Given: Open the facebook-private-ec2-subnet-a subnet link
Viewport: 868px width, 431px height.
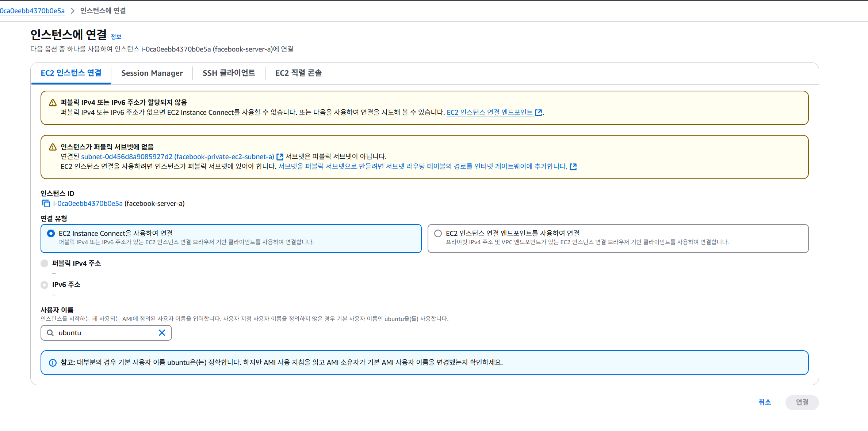Looking at the screenshot, I should pos(177,157).
